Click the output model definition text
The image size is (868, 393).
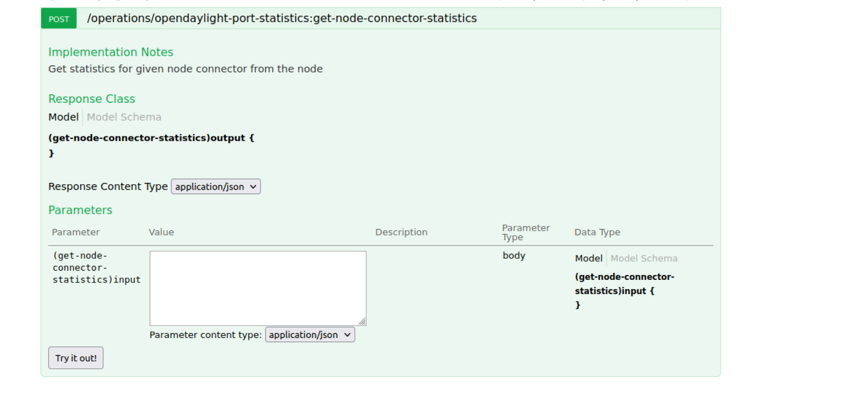pyautogui.click(x=151, y=138)
